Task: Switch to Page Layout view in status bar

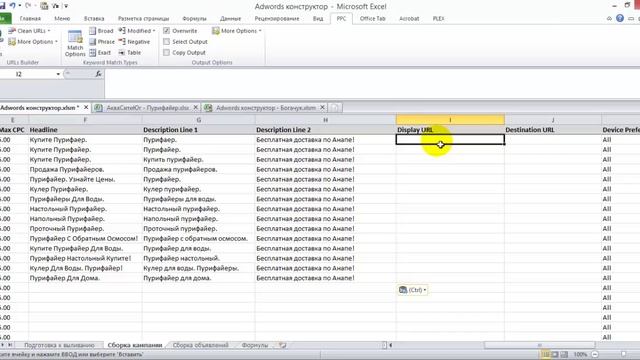Action: 555,354
